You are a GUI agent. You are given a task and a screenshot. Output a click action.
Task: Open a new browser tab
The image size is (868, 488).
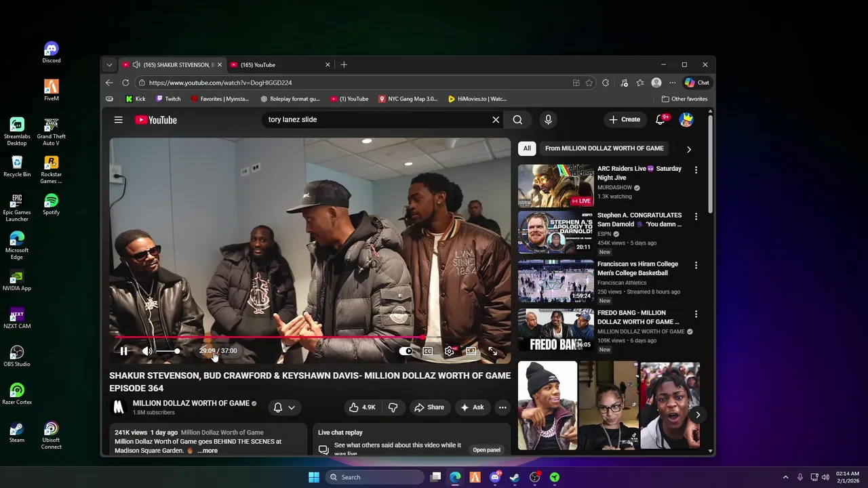(x=344, y=65)
